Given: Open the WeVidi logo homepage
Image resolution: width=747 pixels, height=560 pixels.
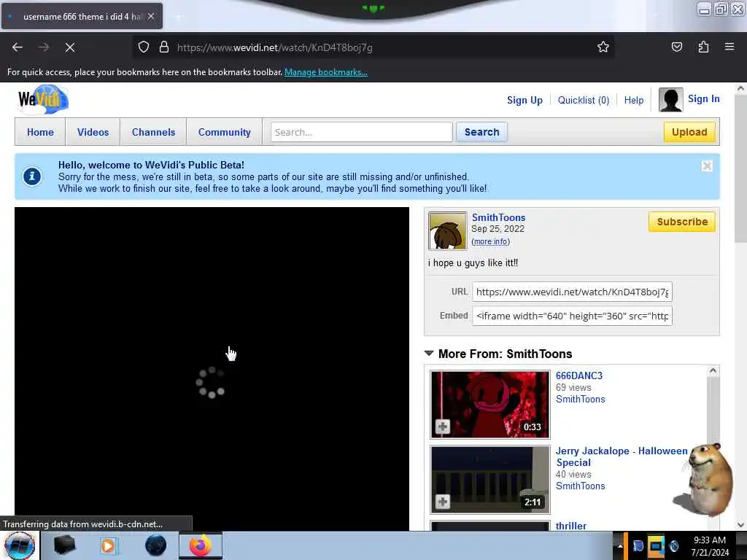Looking at the screenshot, I should 43,99.
